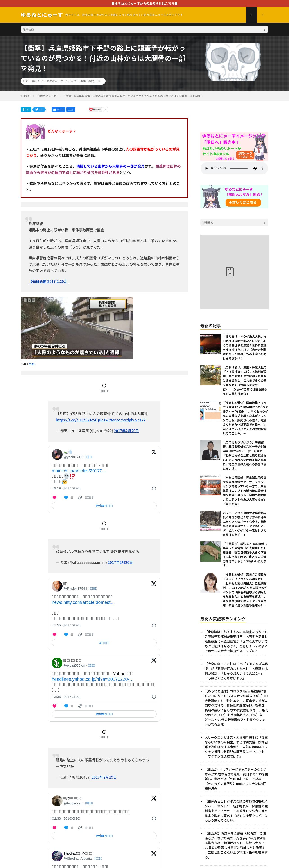Open info icon on @pipipi550ton tweet

click(x=154, y=697)
